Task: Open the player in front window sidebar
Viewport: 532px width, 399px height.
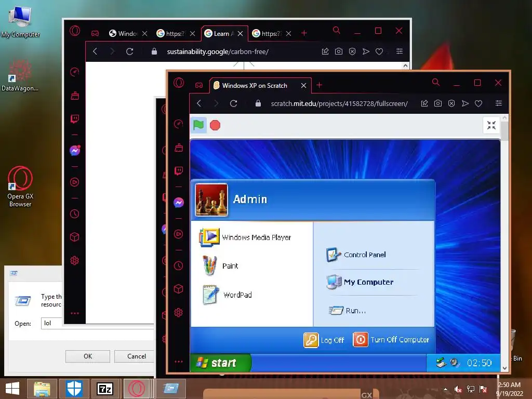Action: pos(179,234)
